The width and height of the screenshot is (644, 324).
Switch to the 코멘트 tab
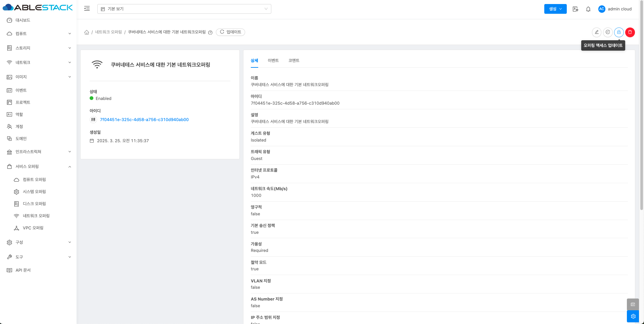pos(294,60)
